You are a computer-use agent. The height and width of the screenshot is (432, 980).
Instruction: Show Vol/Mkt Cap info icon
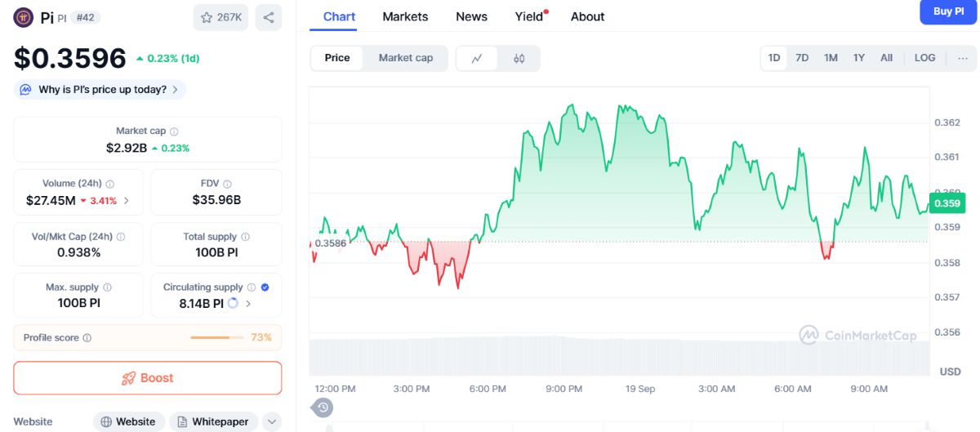121,237
